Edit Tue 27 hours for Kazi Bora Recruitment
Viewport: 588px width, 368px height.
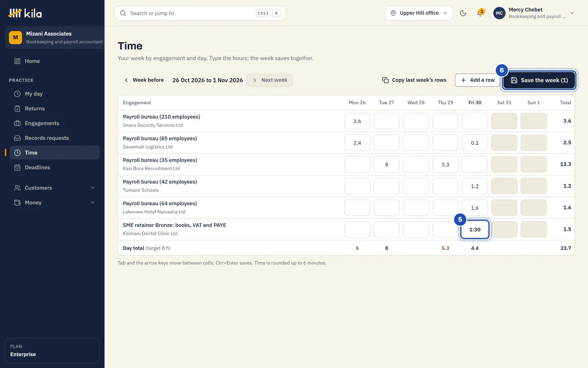click(x=387, y=164)
